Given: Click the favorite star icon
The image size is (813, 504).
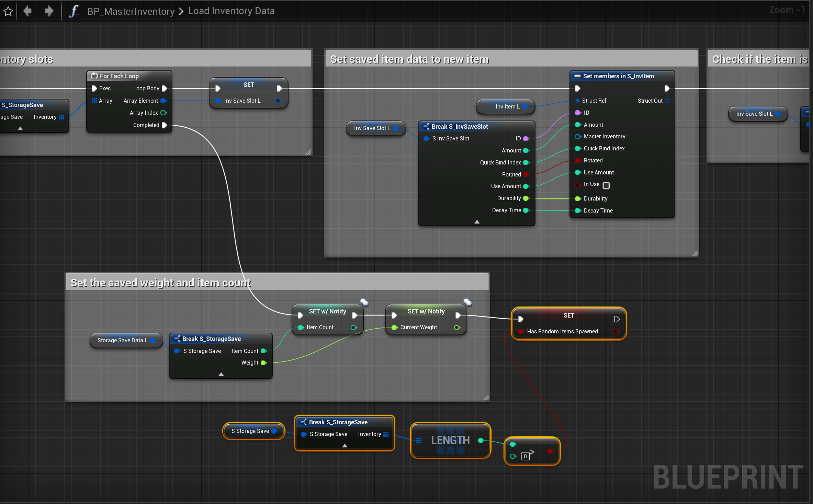Looking at the screenshot, I should coord(8,11).
